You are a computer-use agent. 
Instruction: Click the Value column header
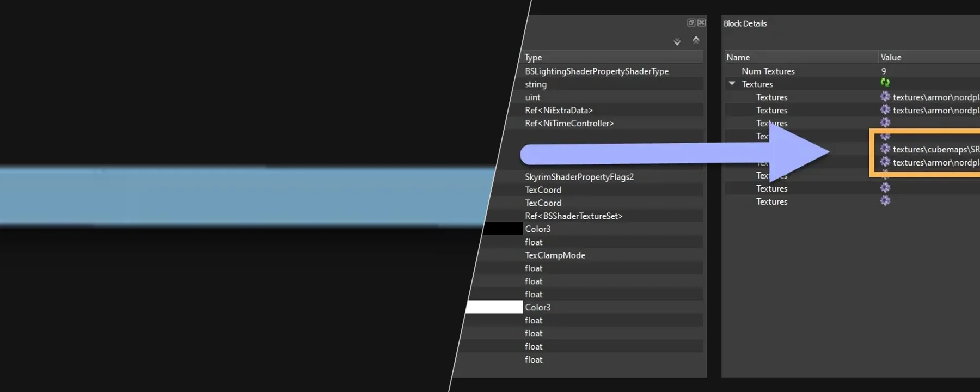(x=929, y=57)
